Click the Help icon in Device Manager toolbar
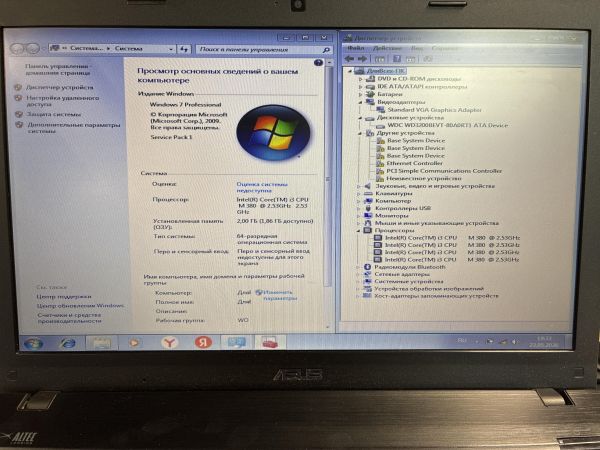 (x=397, y=59)
